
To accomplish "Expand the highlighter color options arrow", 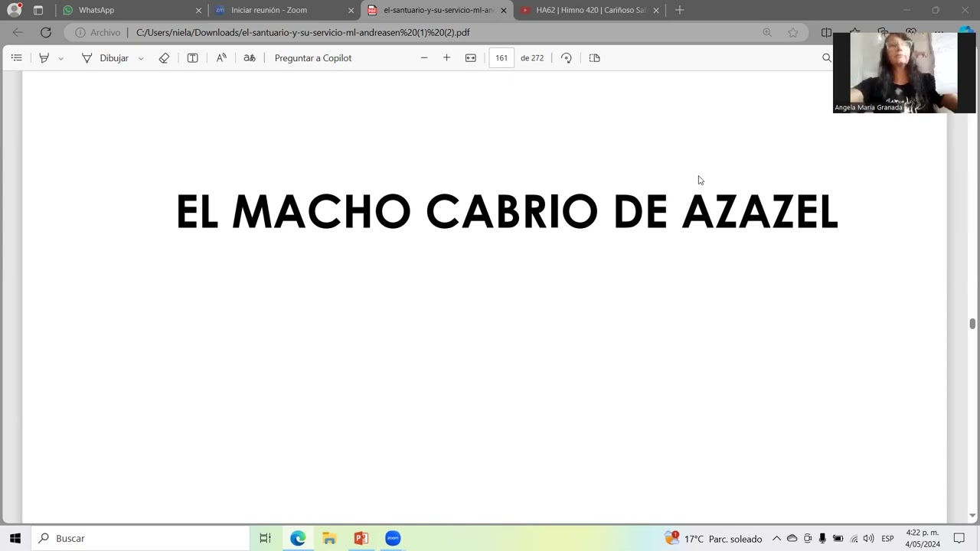I will click(60, 58).
